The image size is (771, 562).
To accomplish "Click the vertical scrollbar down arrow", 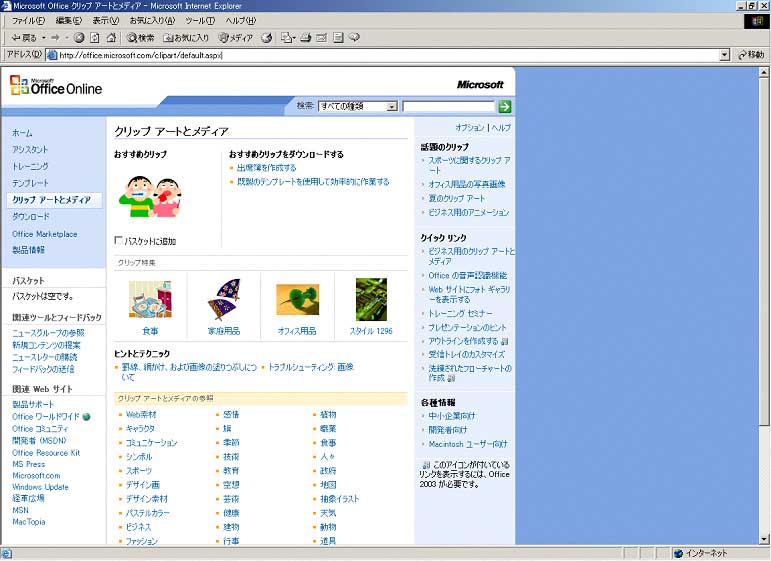I will click(x=764, y=539).
